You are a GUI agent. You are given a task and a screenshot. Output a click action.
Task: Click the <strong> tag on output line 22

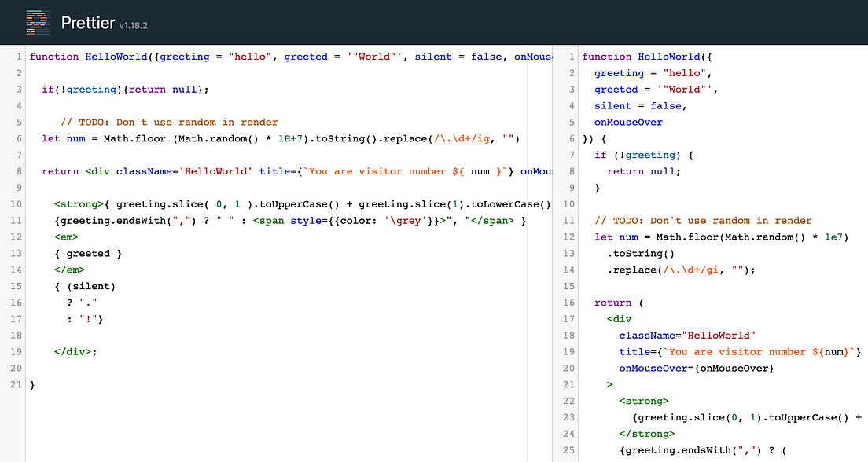point(645,401)
